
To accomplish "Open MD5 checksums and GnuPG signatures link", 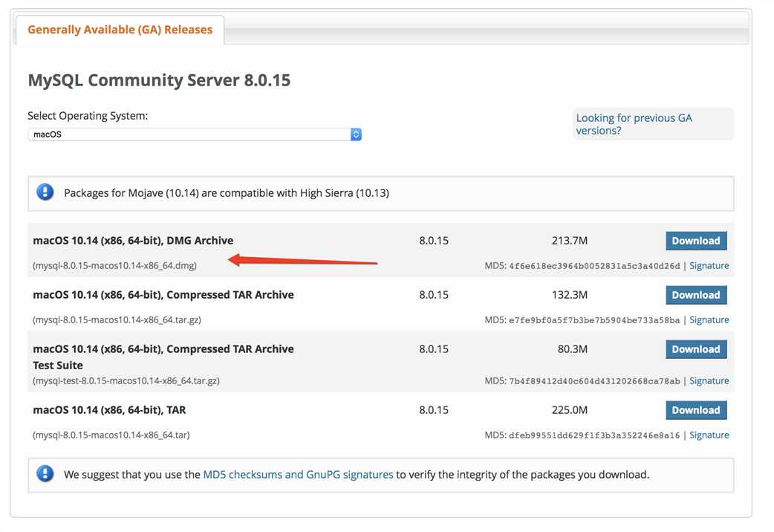I will coord(298,475).
